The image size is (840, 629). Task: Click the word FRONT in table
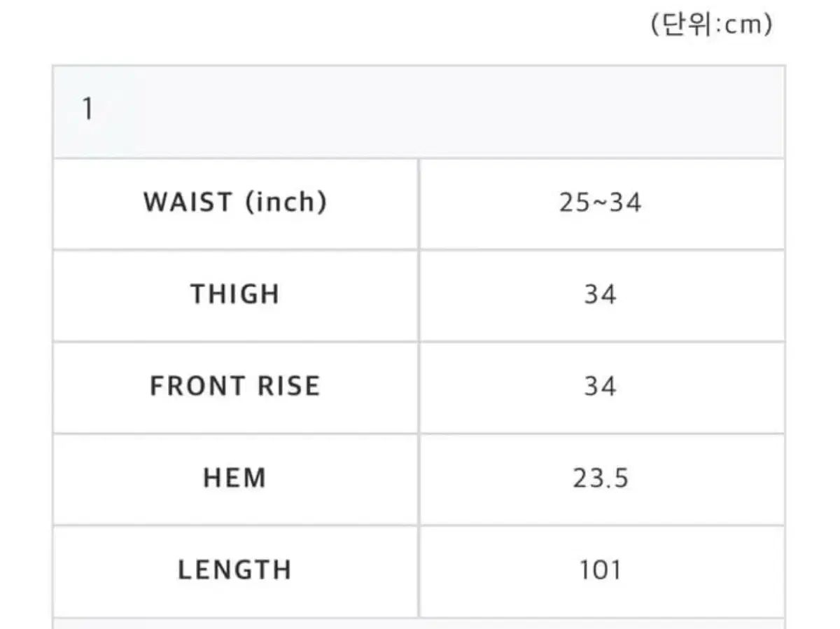(x=197, y=387)
